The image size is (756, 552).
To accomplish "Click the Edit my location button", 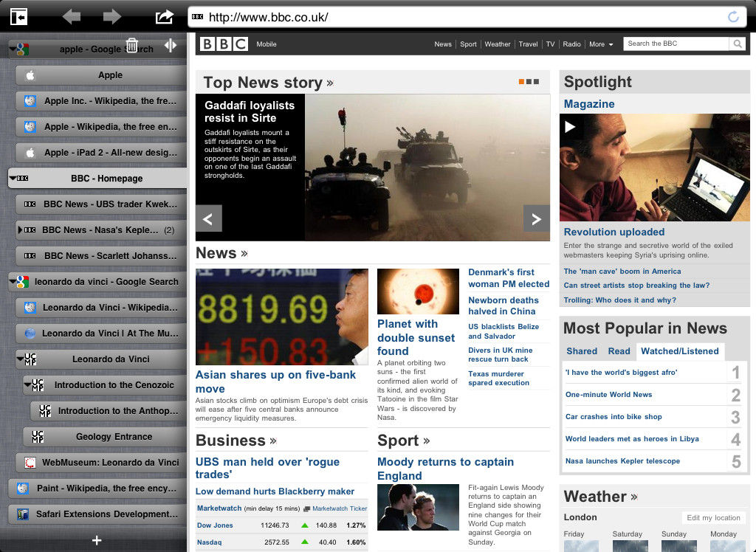I will click(x=714, y=518).
